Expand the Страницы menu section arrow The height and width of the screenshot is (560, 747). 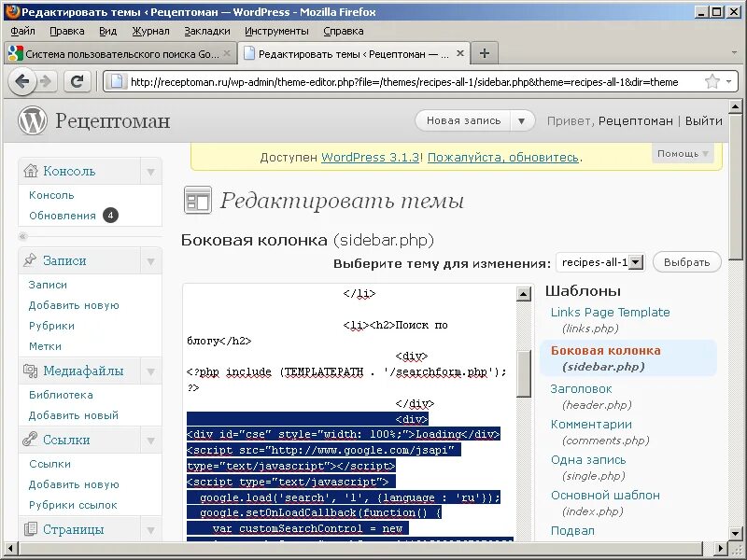click(x=151, y=529)
